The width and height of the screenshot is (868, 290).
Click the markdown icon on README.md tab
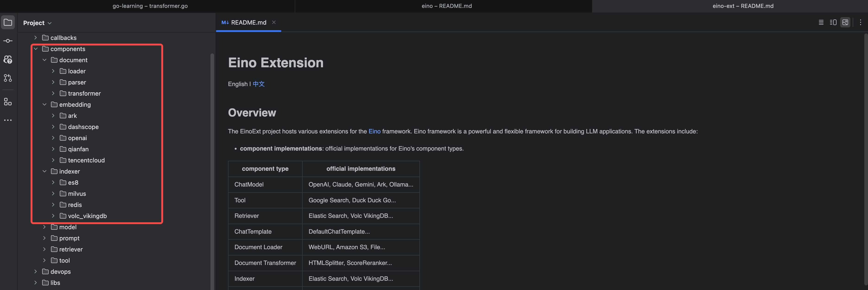[x=225, y=23]
